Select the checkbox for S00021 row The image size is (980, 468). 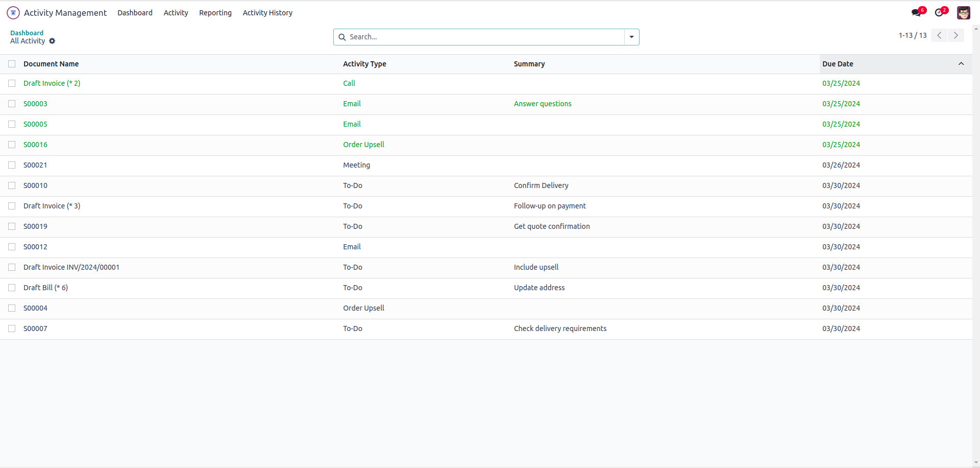coord(12,165)
